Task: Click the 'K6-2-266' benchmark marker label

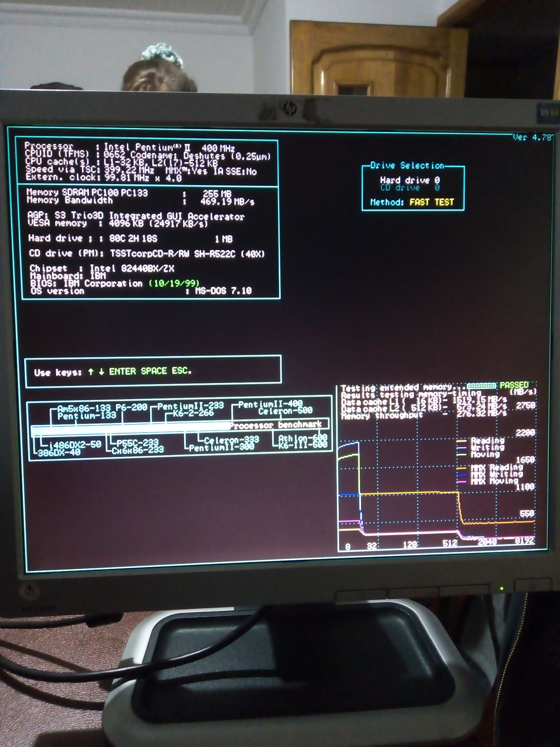Action: tap(193, 413)
